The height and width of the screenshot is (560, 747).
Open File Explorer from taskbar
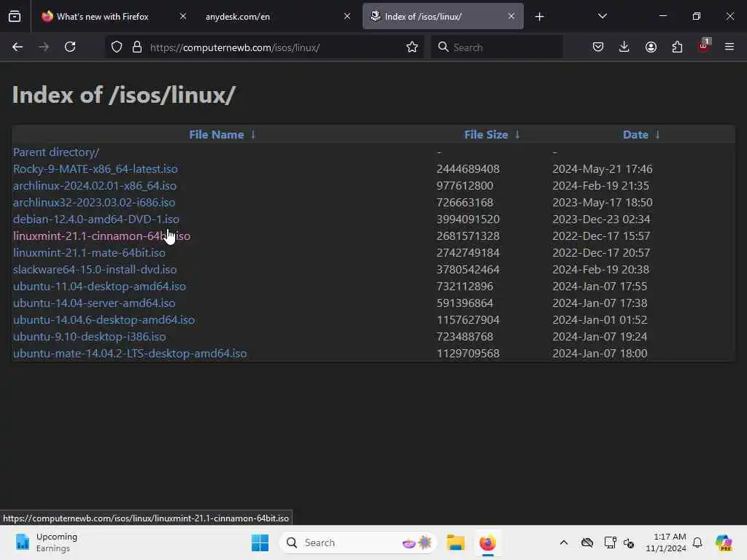pos(455,542)
